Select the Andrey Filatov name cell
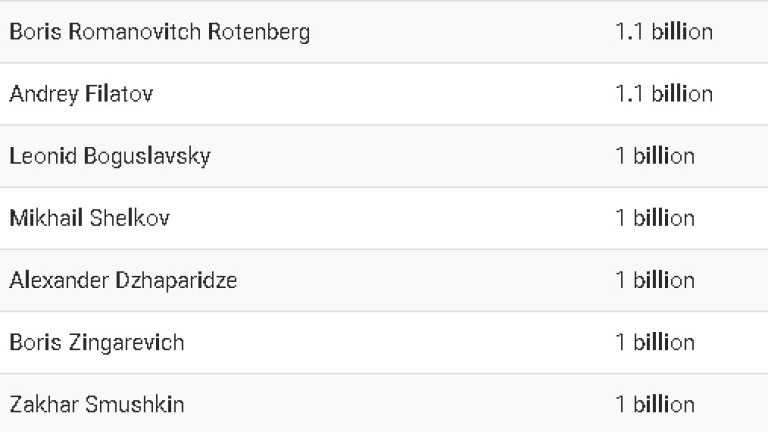The image size is (768, 432). coord(81,94)
